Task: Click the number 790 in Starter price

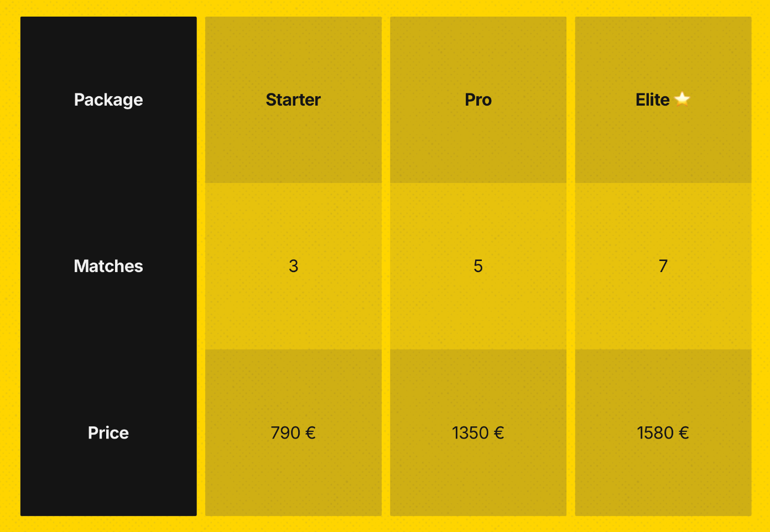Action: coord(285,432)
